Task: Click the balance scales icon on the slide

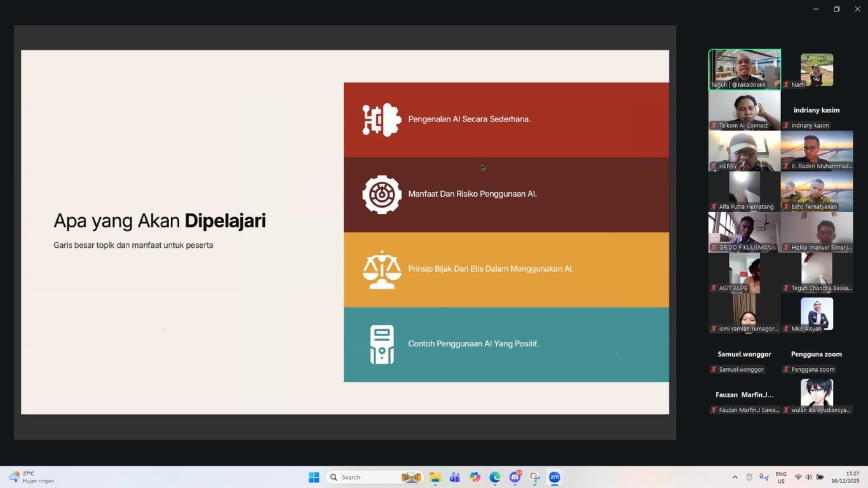Action: click(x=382, y=269)
